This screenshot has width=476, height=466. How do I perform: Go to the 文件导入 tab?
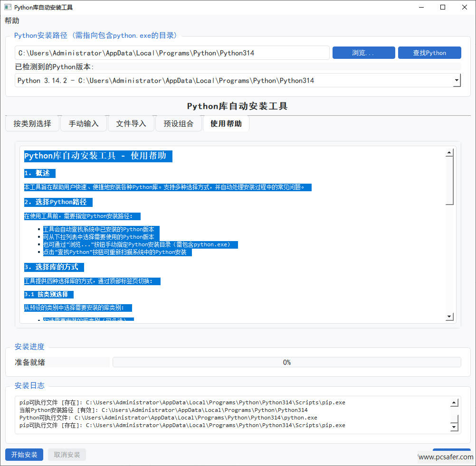tap(131, 124)
